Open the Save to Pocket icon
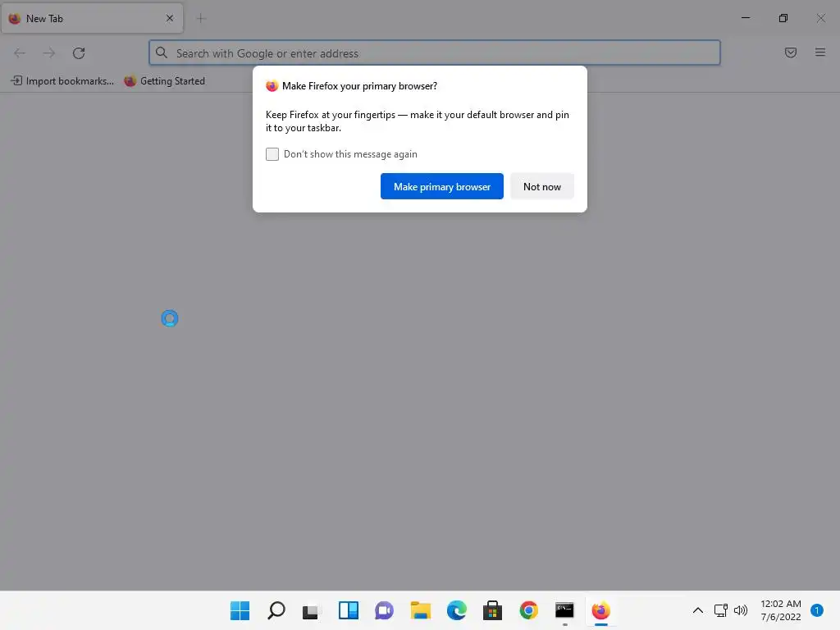 click(x=790, y=52)
